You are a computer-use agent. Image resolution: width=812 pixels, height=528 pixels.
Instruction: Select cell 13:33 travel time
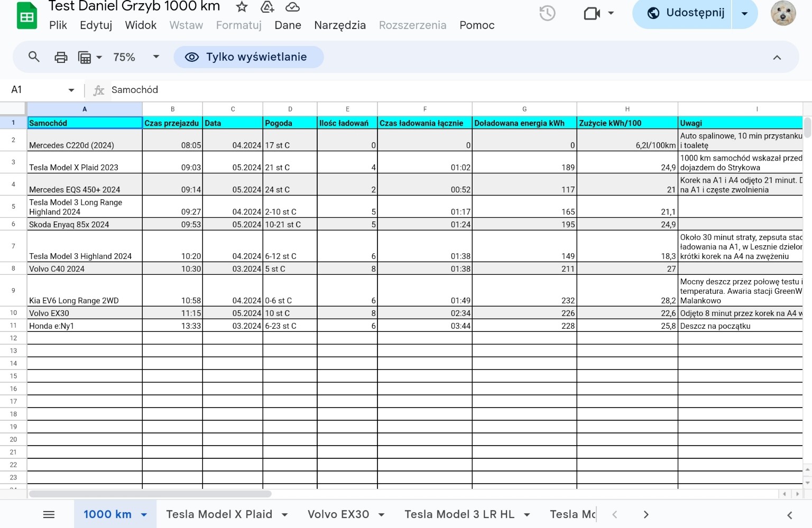(x=172, y=326)
